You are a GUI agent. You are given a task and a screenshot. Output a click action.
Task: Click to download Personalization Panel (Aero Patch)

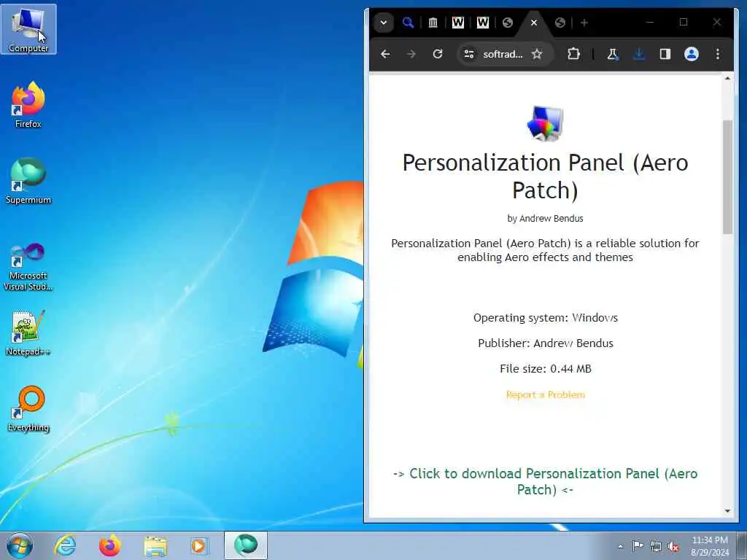(x=546, y=481)
